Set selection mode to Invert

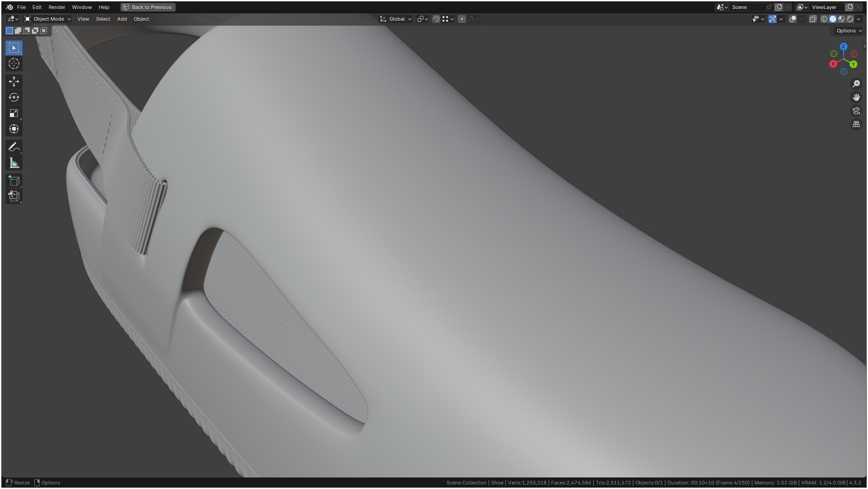[x=35, y=31]
